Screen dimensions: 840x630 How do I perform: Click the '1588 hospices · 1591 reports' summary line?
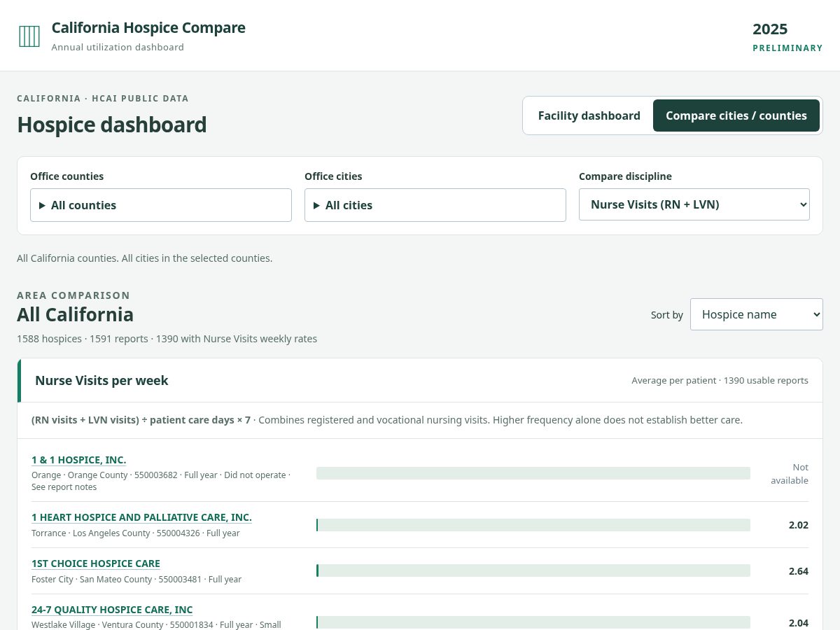point(167,339)
